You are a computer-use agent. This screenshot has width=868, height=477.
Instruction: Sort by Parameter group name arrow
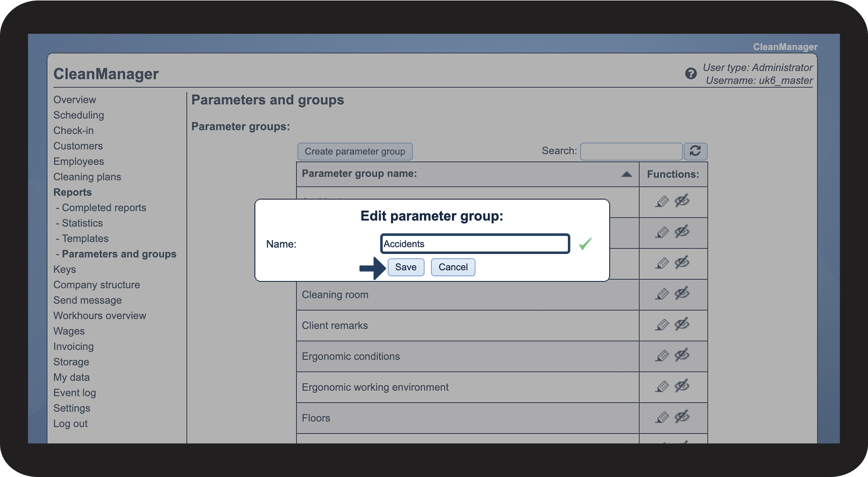point(626,174)
